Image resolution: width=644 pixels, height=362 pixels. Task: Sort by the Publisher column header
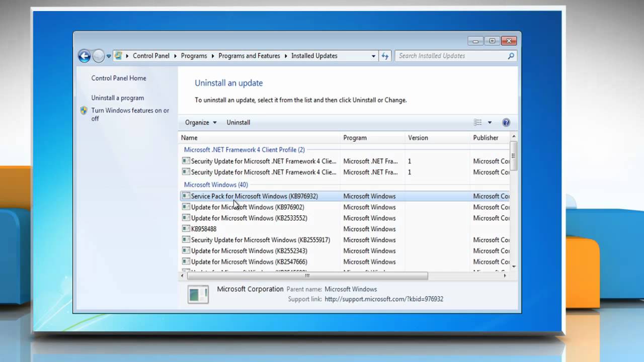click(490, 138)
